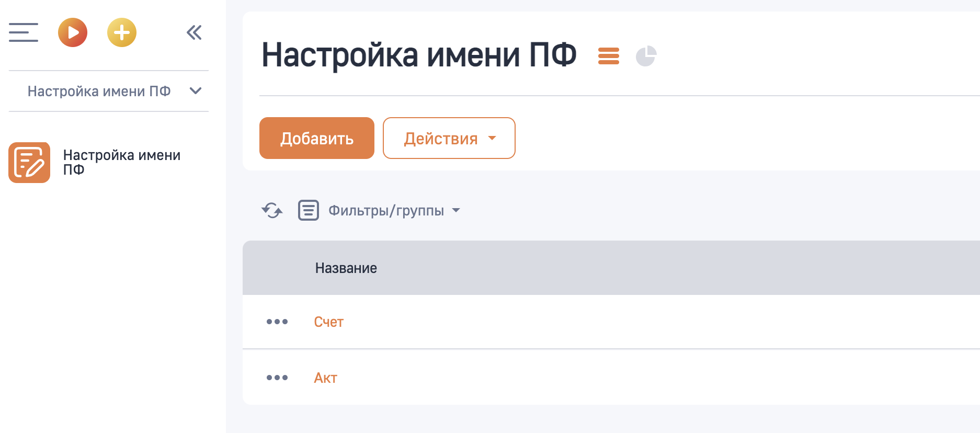Open the ellipsis menu on the Акт row
Screen dimensions: 980x433
click(x=277, y=378)
